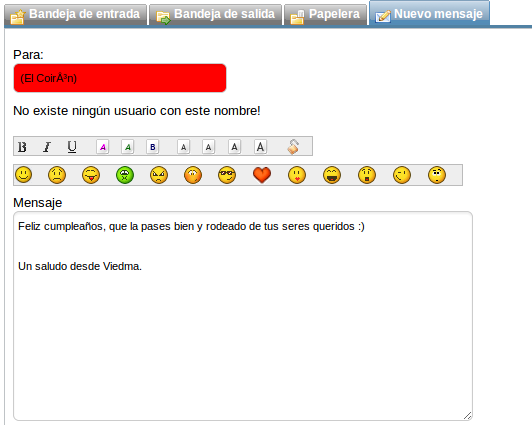Apply bold formatting with the B icon
This screenshot has width=532, height=425.
pyautogui.click(x=22, y=147)
